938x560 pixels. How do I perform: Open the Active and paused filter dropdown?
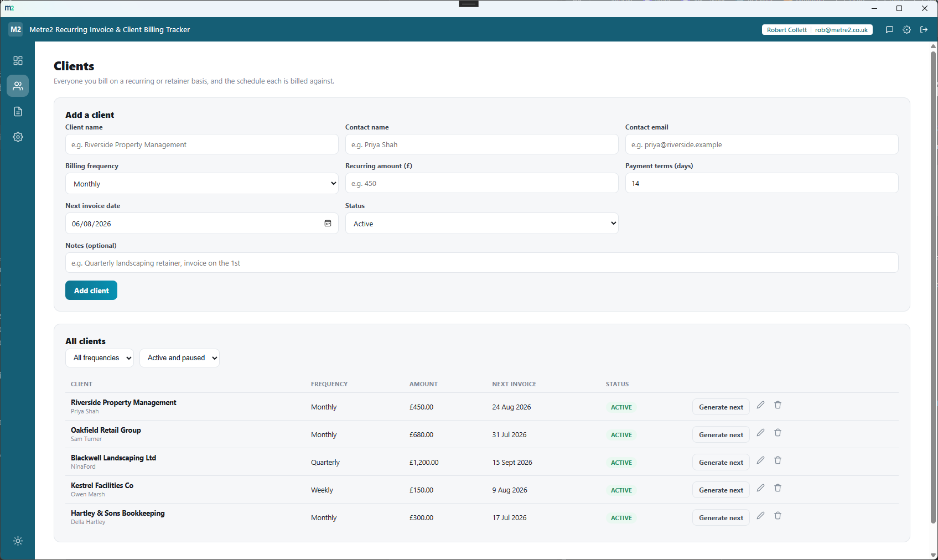[x=179, y=358]
